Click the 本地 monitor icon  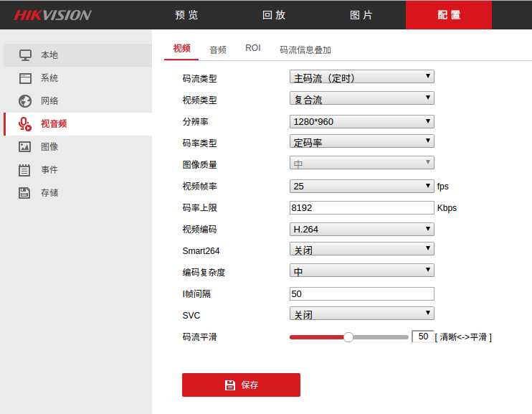tap(25, 55)
